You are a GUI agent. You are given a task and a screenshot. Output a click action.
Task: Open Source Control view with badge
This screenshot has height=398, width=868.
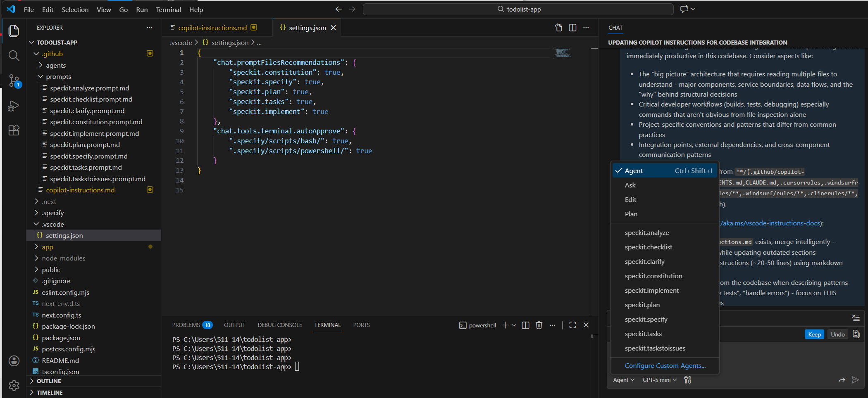14,81
